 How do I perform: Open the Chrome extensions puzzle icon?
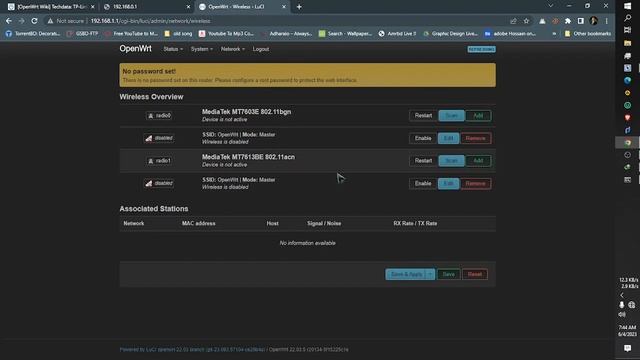(x=568, y=21)
